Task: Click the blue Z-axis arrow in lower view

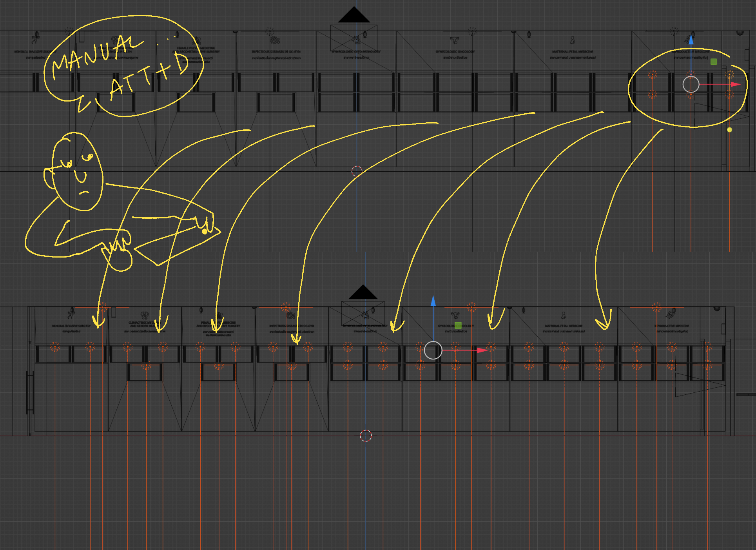Action: [x=433, y=301]
